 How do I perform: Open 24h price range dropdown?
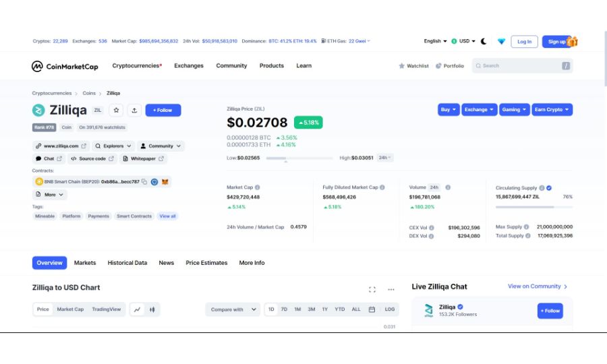(385, 158)
